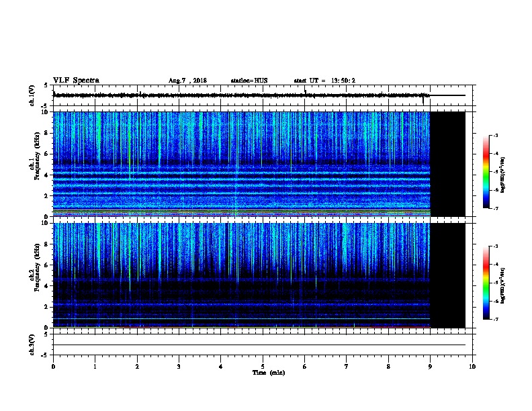
Task: Click the "-3" label on ch.1 color scale
Action: click(495, 135)
